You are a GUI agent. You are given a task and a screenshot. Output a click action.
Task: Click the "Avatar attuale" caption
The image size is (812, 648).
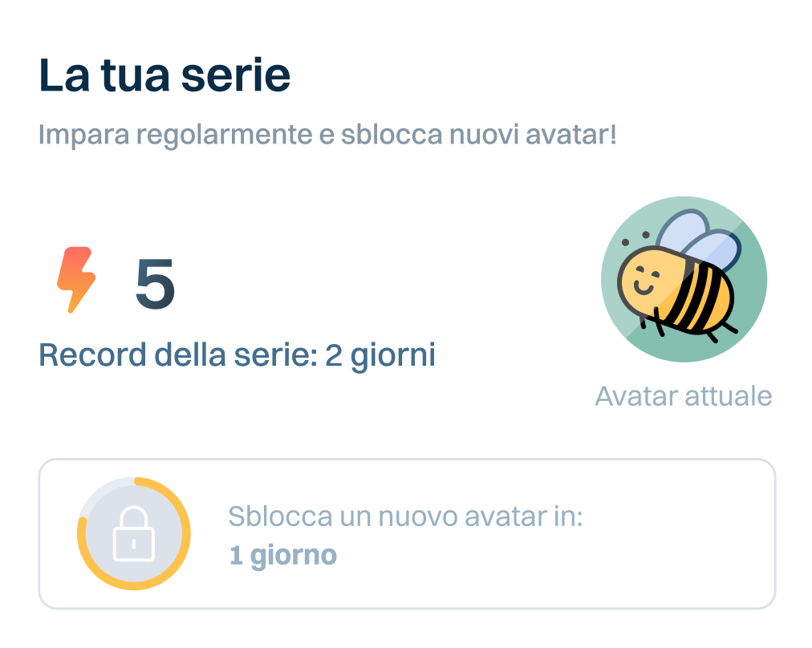click(683, 395)
